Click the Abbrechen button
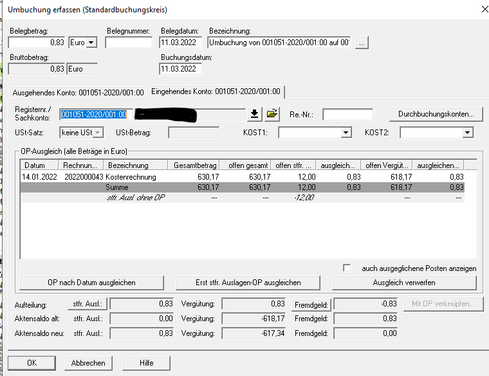Screen dimensions: 489x376 pos(88,363)
